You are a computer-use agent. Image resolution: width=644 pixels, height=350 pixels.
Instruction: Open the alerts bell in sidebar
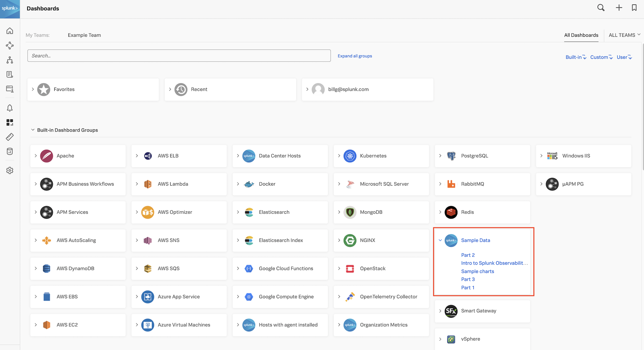click(10, 108)
